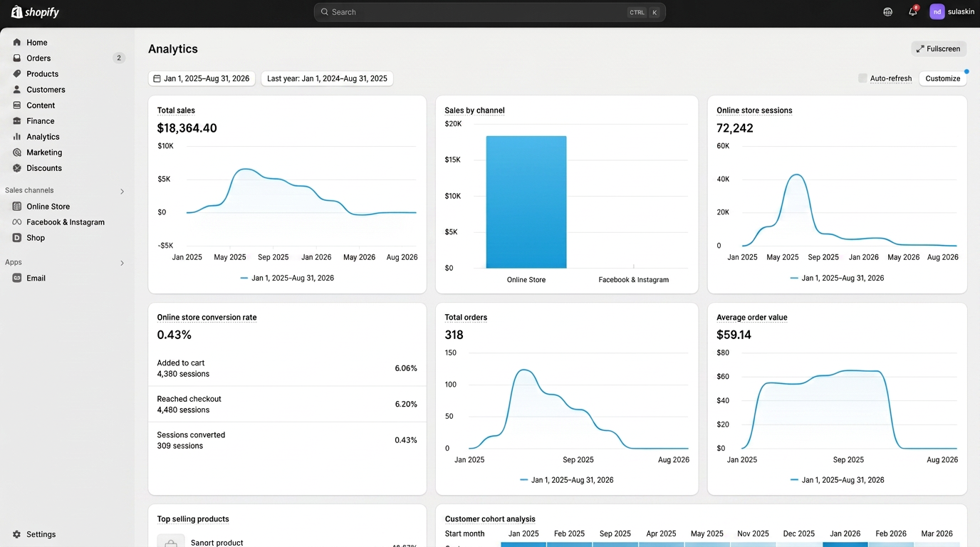Open the Customer cohort analysis report
The image size is (980, 547).
[x=490, y=519]
